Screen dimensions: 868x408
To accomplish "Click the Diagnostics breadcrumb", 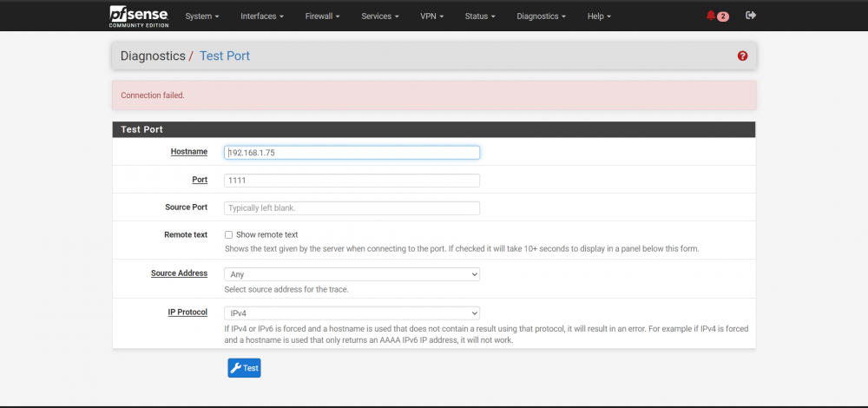I will [x=153, y=56].
